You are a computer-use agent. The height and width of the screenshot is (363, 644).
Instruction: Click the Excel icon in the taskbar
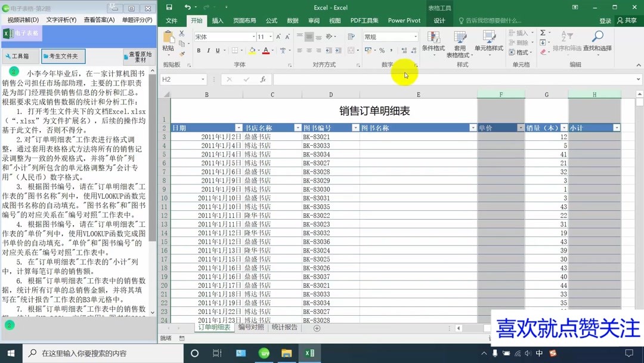[x=309, y=352]
